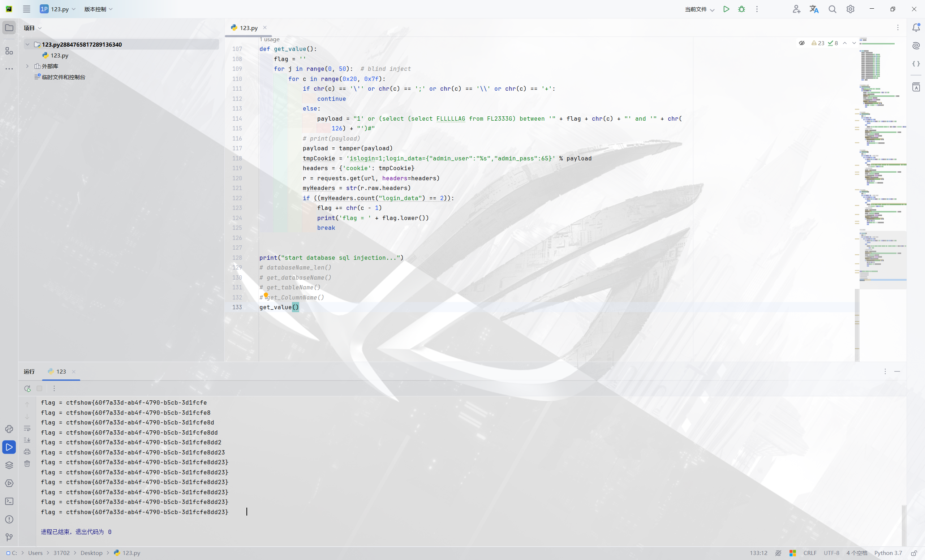The height and width of the screenshot is (560, 925).
Task: Stop the running process
Action: click(39, 388)
